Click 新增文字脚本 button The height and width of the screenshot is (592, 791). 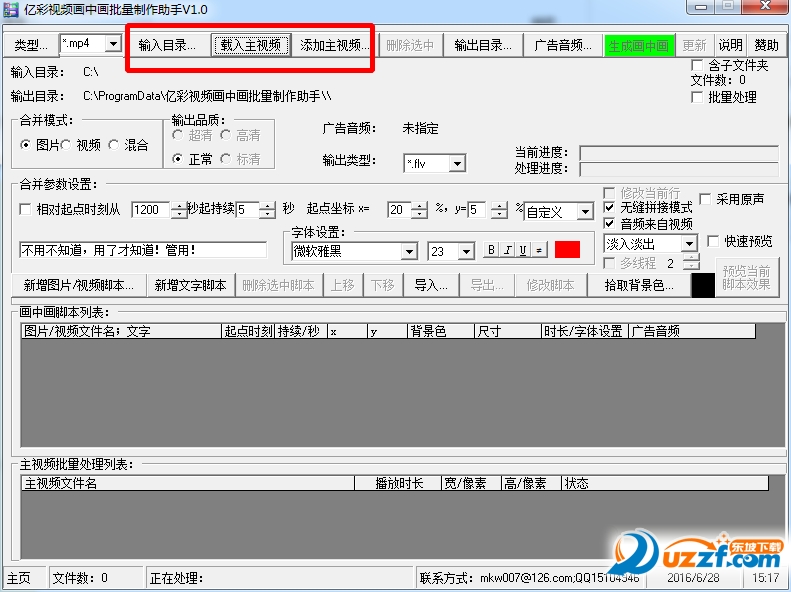190,285
